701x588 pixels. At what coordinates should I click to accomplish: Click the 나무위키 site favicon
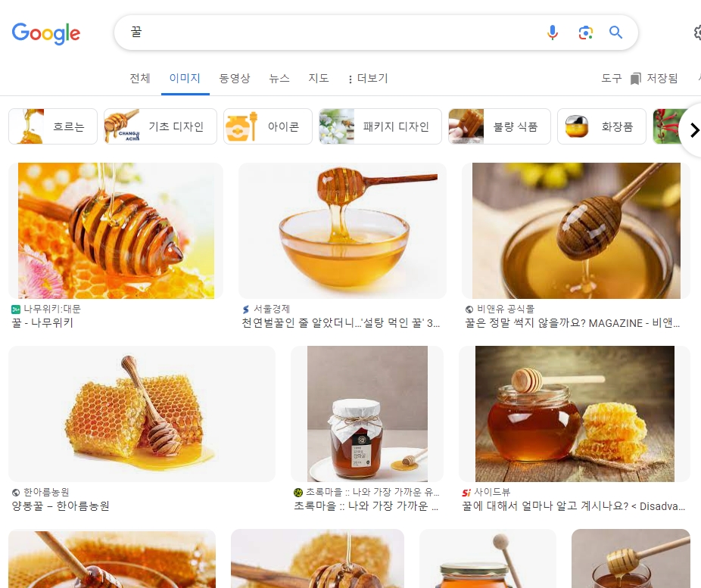click(16, 309)
